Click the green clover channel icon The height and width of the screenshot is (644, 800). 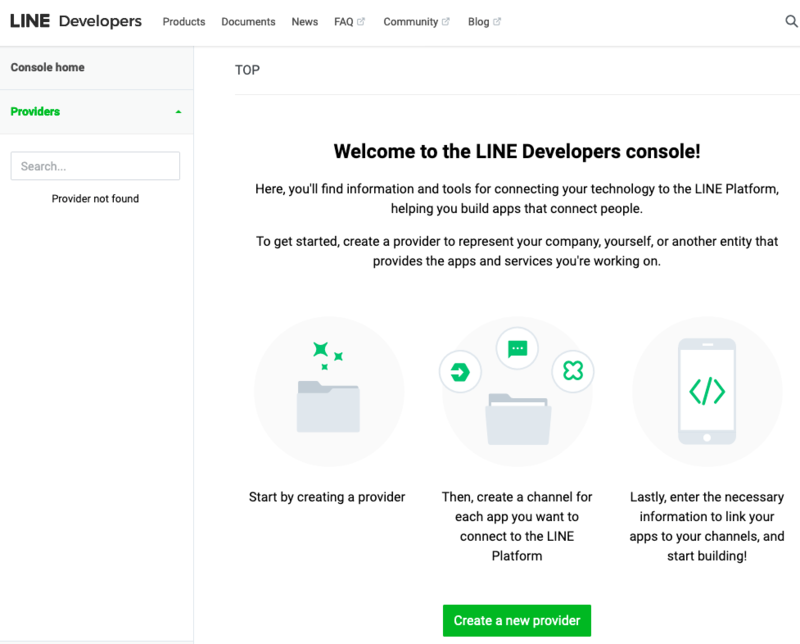coord(572,370)
